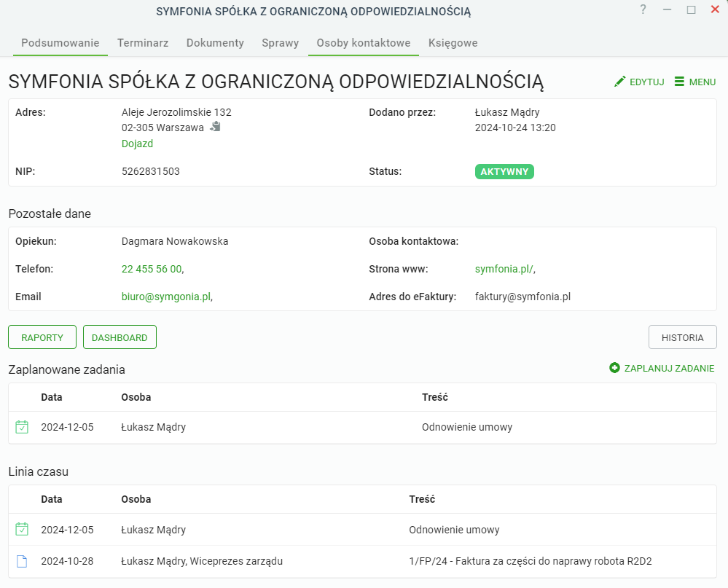Switch to the Terminarz tab

pos(143,43)
